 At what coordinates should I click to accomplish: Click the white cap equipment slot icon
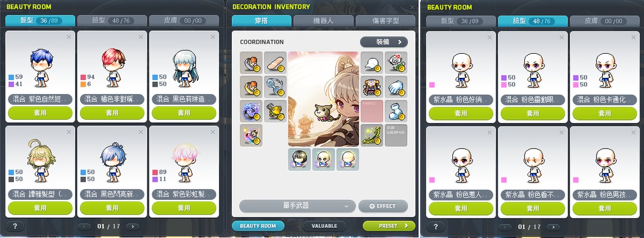pos(372,63)
